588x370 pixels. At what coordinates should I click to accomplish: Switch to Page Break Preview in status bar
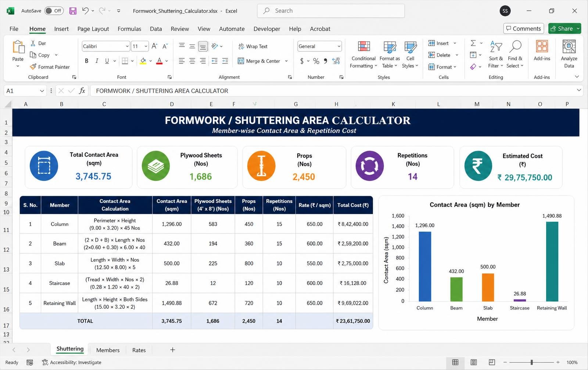pos(492,362)
